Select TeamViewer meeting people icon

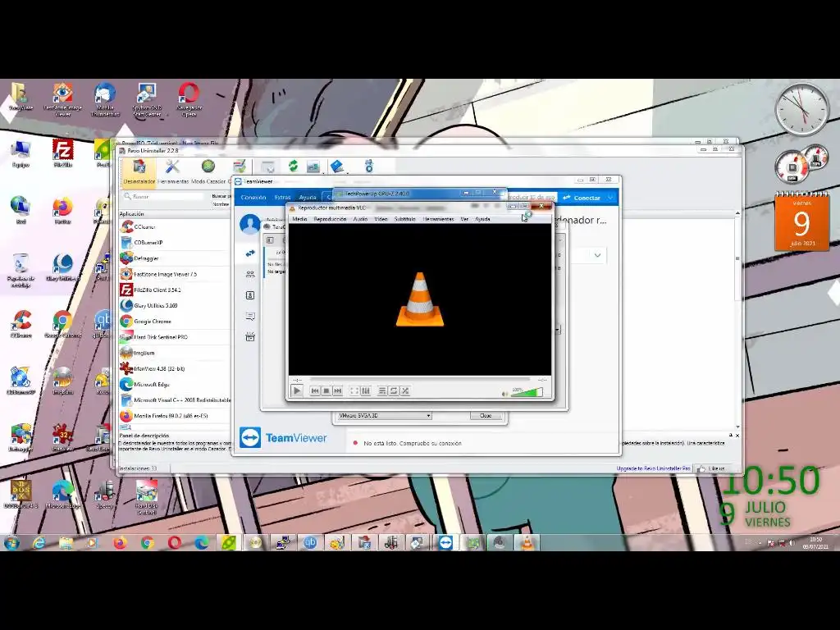click(x=250, y=274)
